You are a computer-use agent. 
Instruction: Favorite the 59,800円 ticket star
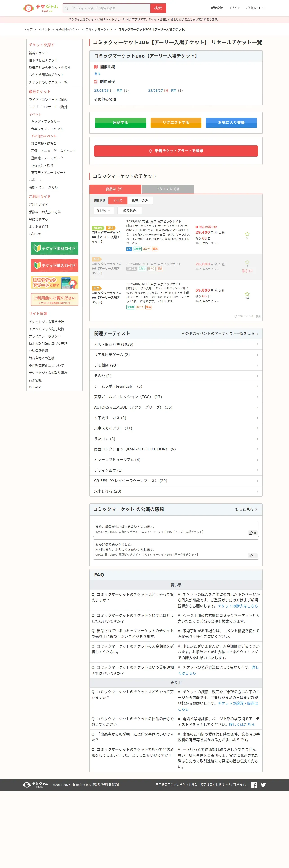point(247,294)
